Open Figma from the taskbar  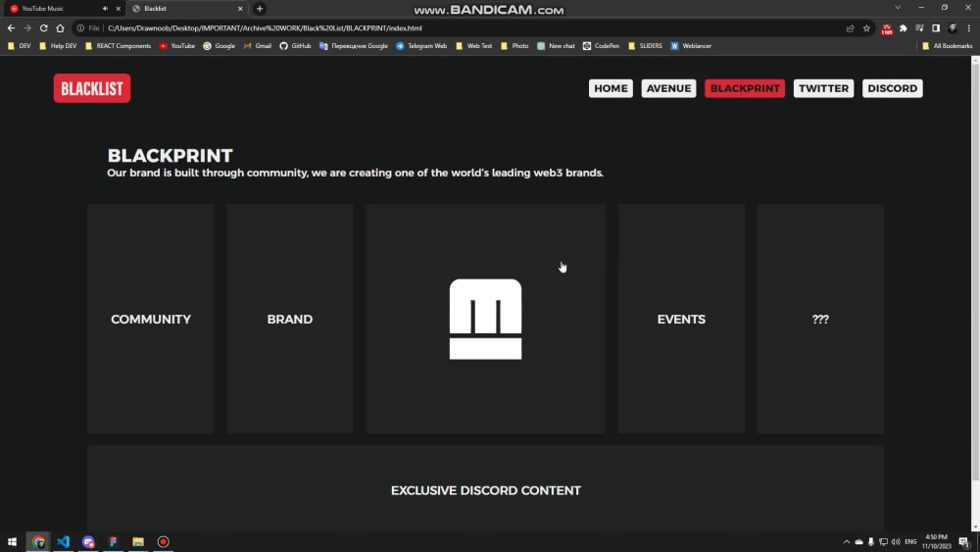(x=113, y=541)
